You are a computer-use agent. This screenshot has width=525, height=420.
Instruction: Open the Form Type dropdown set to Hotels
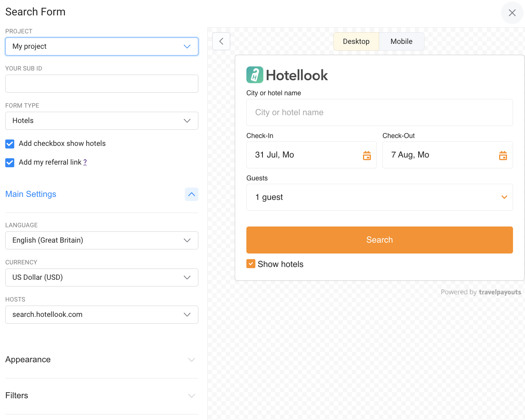(x=102, y=121)
